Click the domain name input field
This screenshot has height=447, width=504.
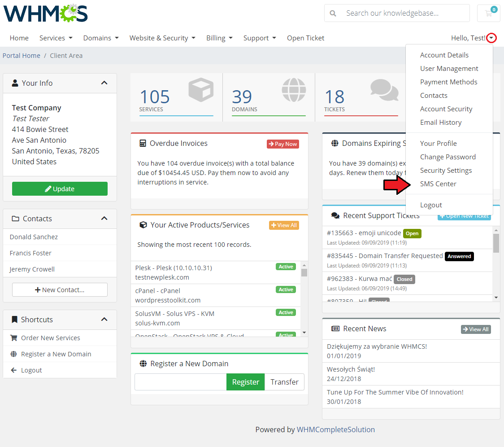tap(181, 382)
